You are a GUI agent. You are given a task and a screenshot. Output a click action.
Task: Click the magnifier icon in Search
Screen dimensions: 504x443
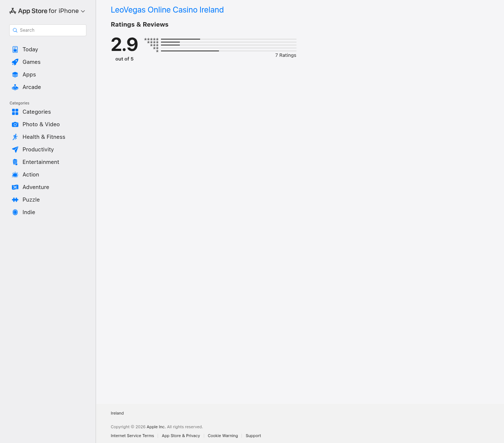click(x=15, y=30)
